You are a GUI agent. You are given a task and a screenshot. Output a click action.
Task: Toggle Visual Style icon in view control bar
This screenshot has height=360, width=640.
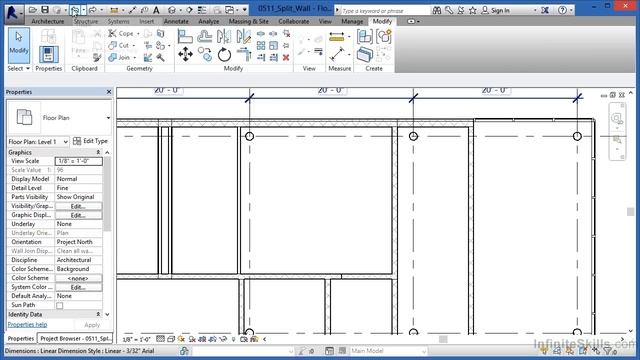click(x=171, y=339)
